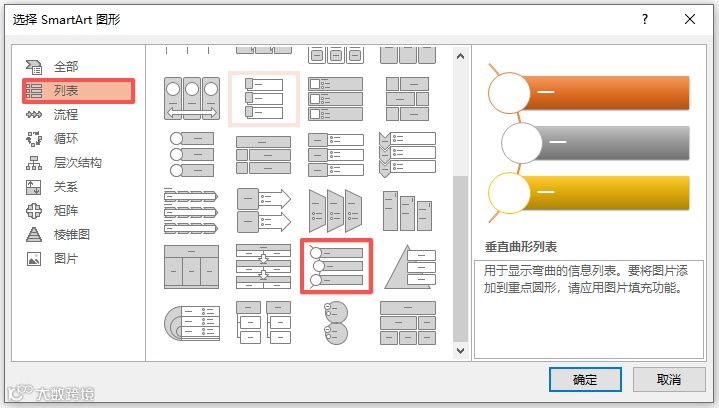The image size is (719, 408).
Task: Pick the softly highlighted layout with small squares
Action: 264,99
